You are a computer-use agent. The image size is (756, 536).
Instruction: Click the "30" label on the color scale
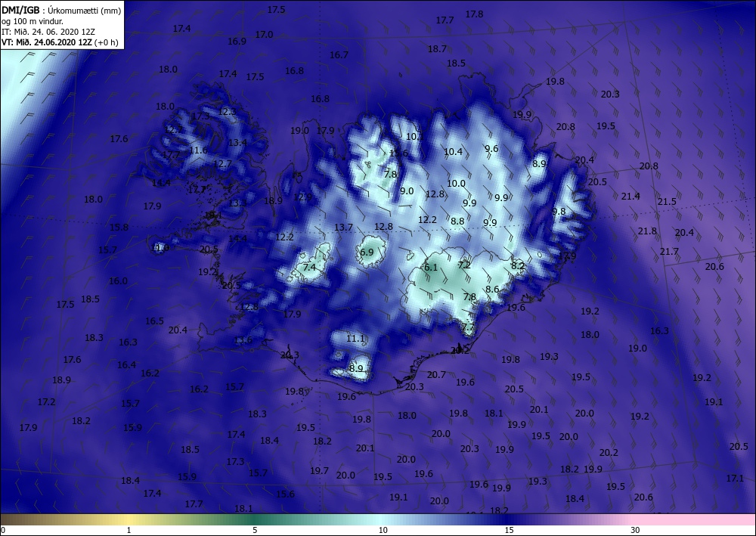click(636, 530)
